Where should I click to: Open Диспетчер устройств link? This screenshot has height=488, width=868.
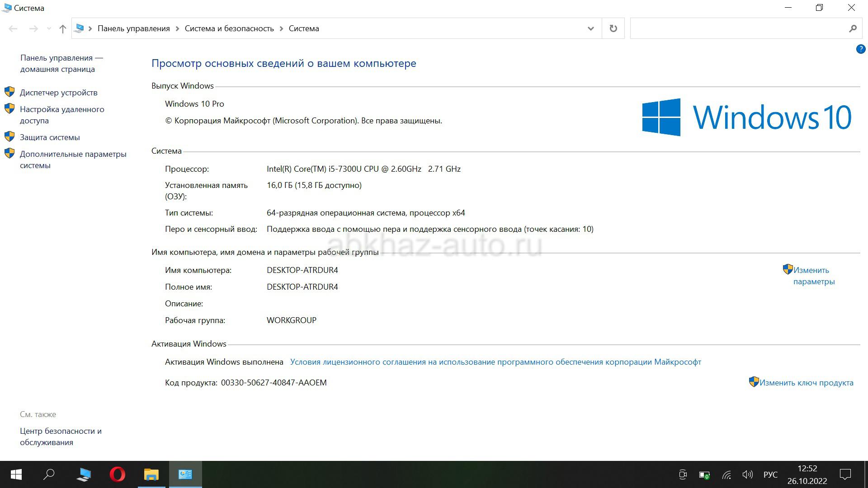(x=59, y=93)
